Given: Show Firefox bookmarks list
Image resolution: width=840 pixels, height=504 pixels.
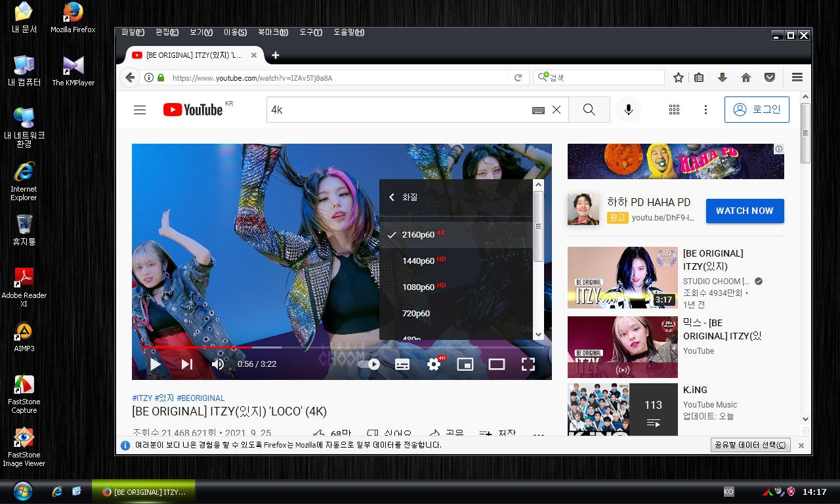Looking at the screenshot, I should pyautogui.click(x=699, y=77).
